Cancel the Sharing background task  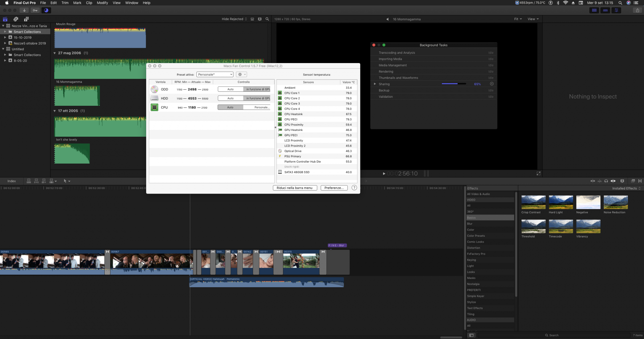(492, 84)
